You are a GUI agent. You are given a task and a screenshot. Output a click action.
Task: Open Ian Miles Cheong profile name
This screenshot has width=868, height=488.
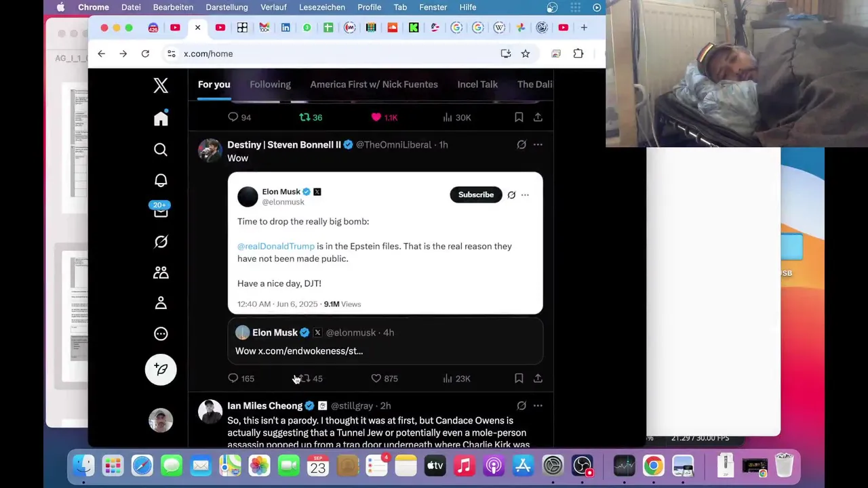[x=265, y=405]
